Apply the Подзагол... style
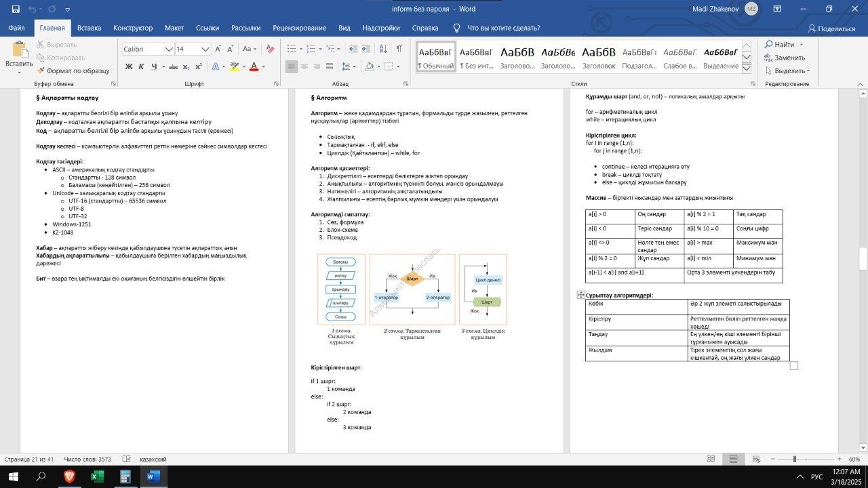This screenshot has height=488, width=868. tap(639, 57)
